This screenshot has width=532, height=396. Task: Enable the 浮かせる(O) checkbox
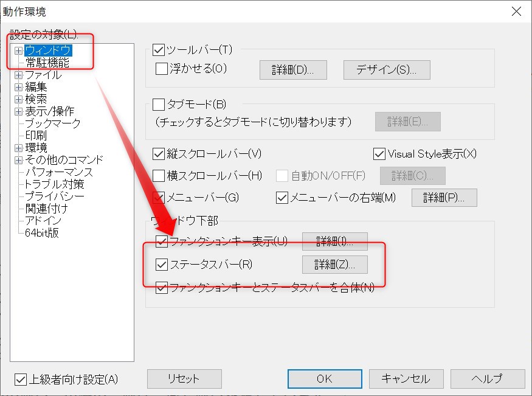(x=161, y=69)
